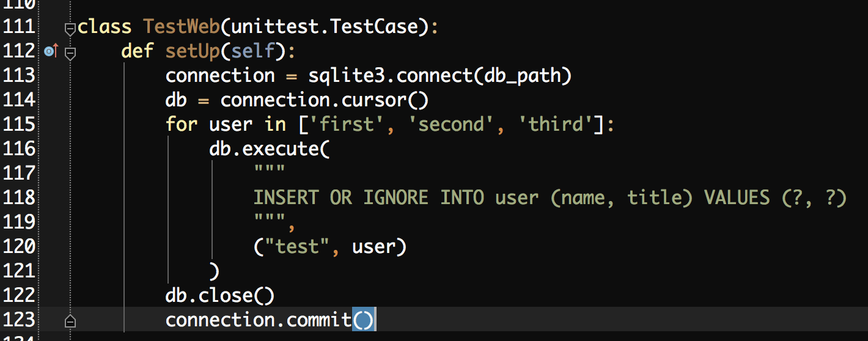This screenshot has width=868, height=341.
Task: Click the fold end marker on line 123
Action: click(x=70, y=320)
